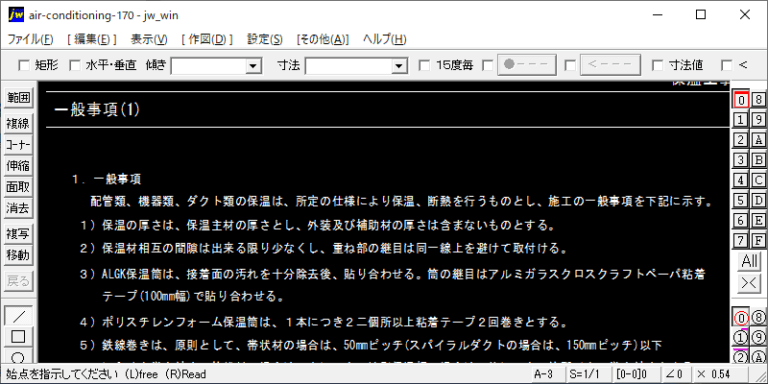This screenshot has height=384, width=768.
Task: Select the rectangle drawing tool
Action: coord(18,337)
